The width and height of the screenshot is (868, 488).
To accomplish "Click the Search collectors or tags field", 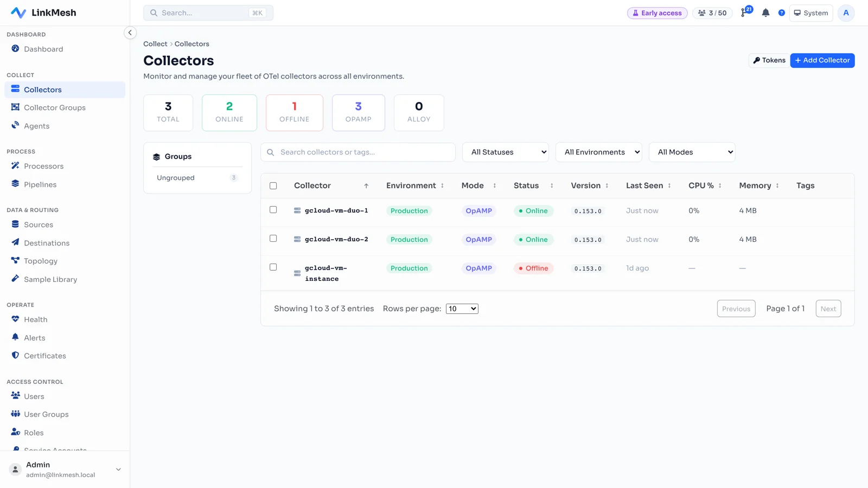I will [x=358, y=152].
